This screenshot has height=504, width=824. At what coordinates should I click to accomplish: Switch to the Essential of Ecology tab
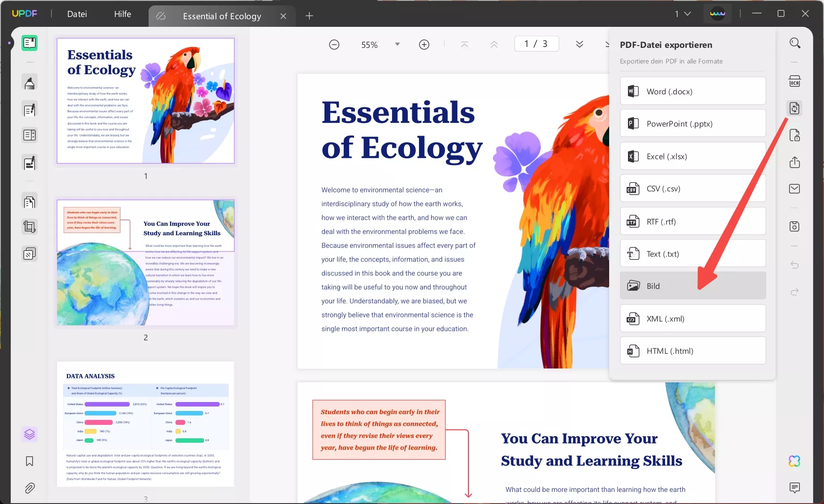(x=222, y=16)
